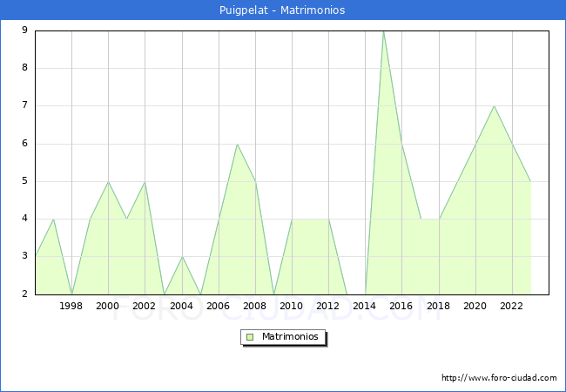566x392 pixels.
Task: Click the 2004 data point at value 3
Action: coord(181,257)
